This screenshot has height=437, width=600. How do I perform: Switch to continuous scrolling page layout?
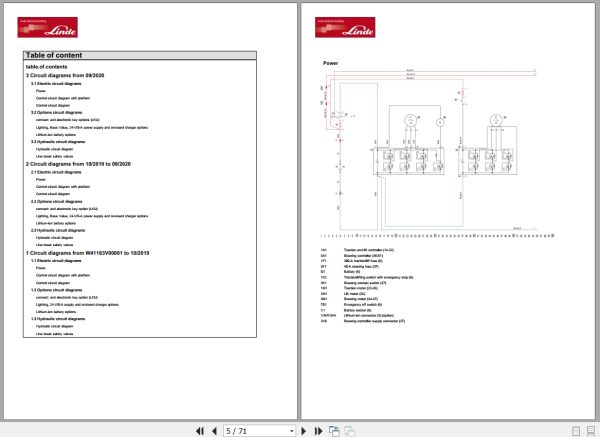tap(591, 431)
